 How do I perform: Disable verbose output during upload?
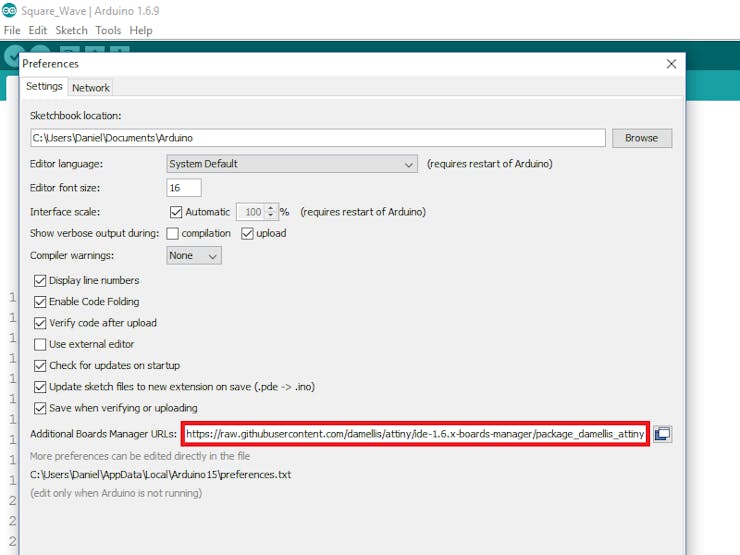pyautogui.click(x=247, y=234)
